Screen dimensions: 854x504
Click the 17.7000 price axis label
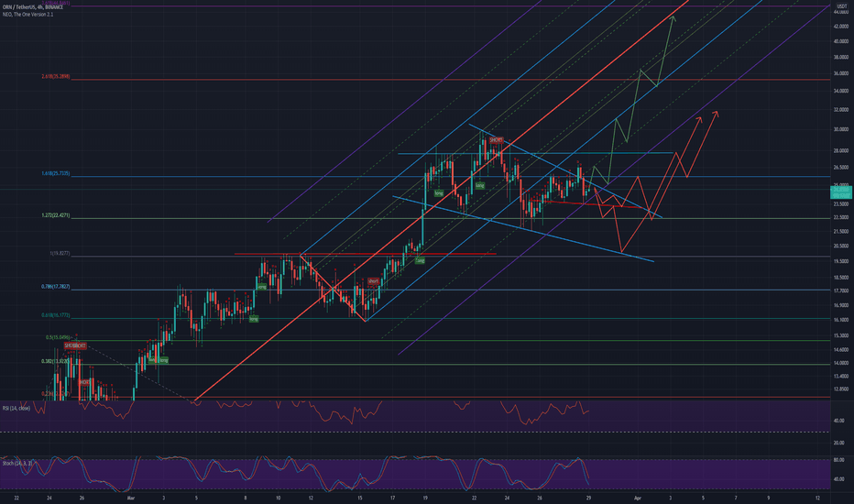[x=841, y=291]
